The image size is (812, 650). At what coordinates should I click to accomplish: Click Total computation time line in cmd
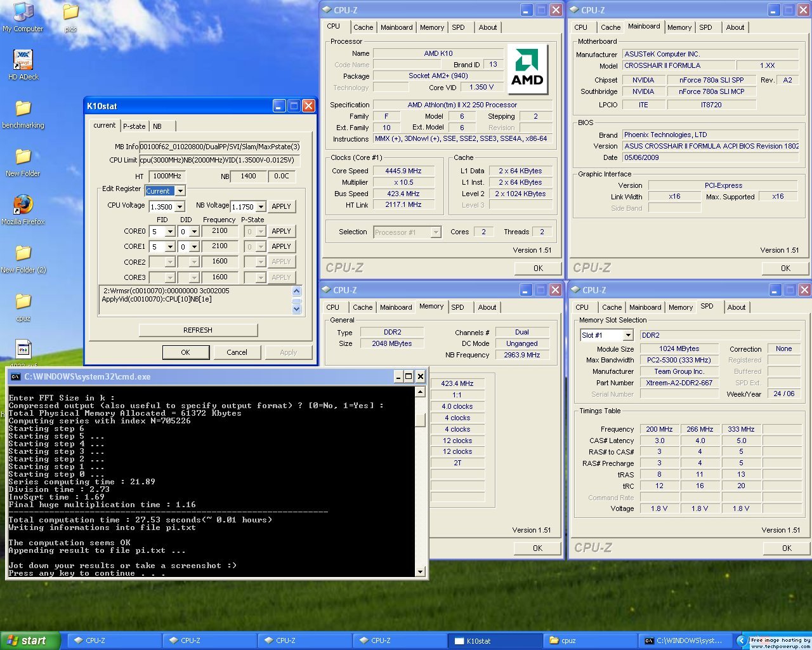pos(140,520)
